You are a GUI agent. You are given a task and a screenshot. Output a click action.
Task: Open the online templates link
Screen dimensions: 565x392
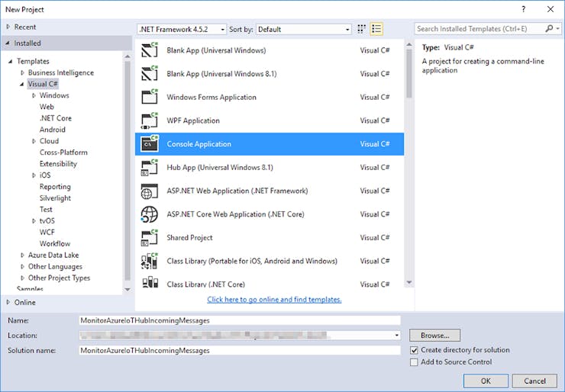274,300
